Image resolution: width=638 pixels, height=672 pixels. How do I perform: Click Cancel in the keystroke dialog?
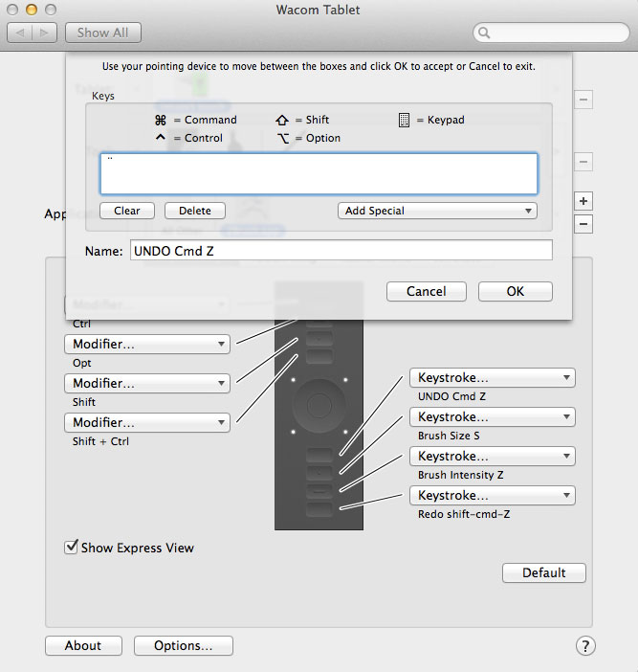[426, 291]
